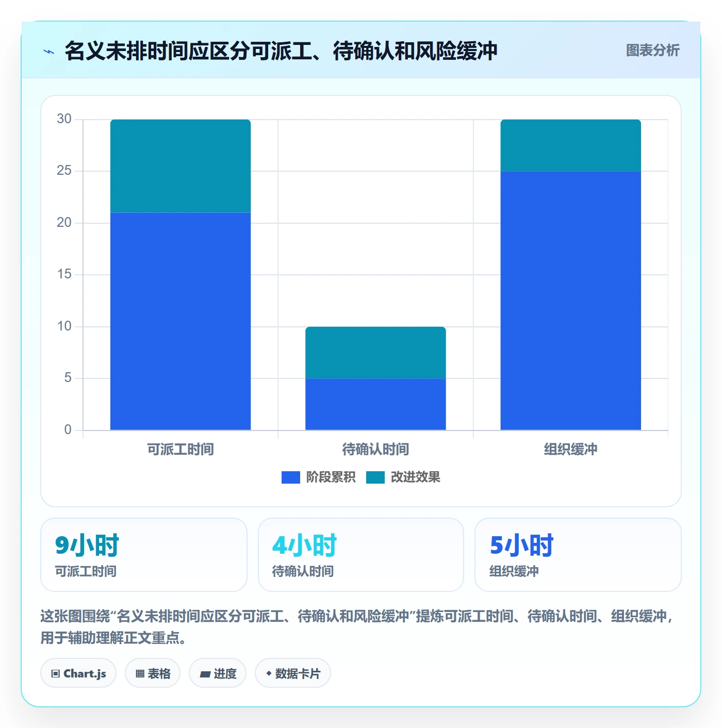This screenshot has width=722, height=728.
Task: Open the 5小时 组织缓冲 data card
Action: tap(578, 555)
